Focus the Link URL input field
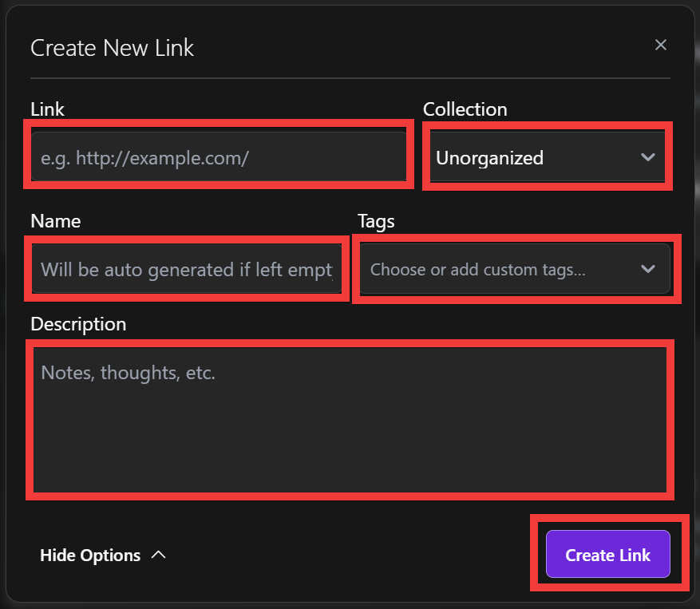Screen dimensions: 700x609 (x=218, y=157)
